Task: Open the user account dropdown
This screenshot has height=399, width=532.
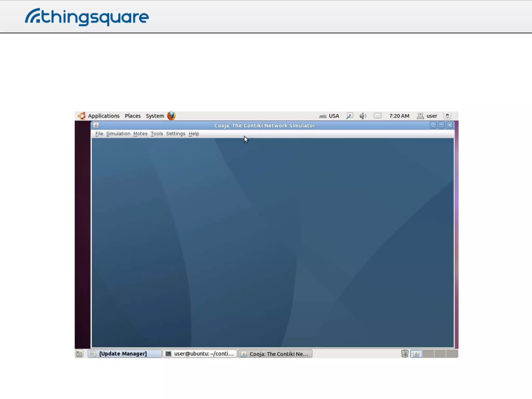Action: pyautogui.click(x=431, y=116)
